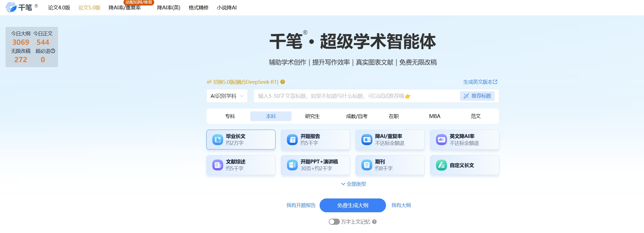The width and height of the screenshot is (644, 233).
Task: Open 论文4.0版 in top navigation
Action: point(59,7)
